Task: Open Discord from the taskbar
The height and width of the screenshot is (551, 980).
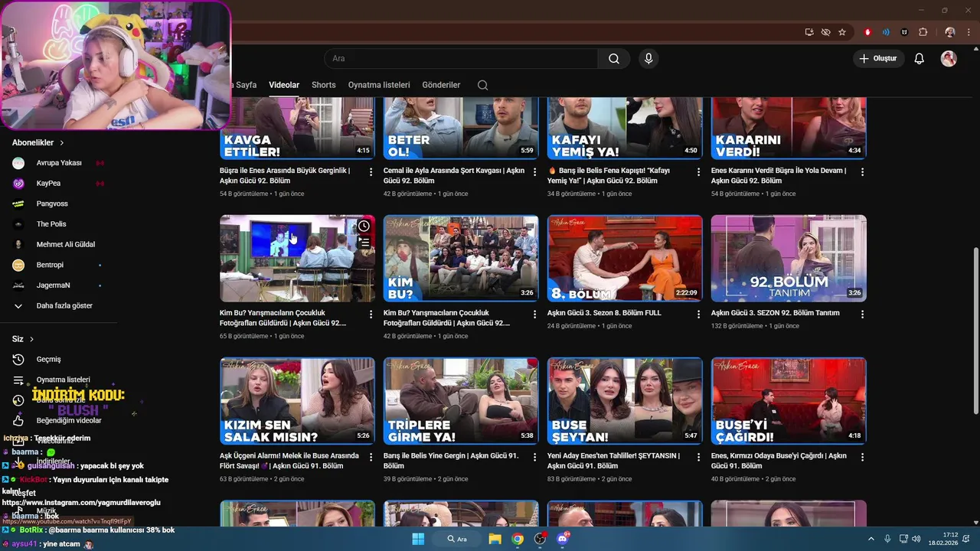Action: click(x=563, y=539)
